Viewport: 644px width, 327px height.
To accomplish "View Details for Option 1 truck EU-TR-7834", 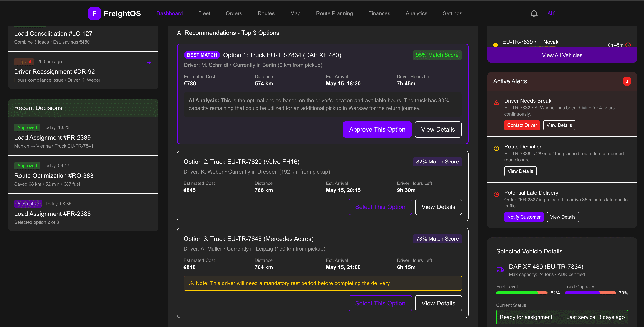I will pyautogui.click(x=438, y=129).
